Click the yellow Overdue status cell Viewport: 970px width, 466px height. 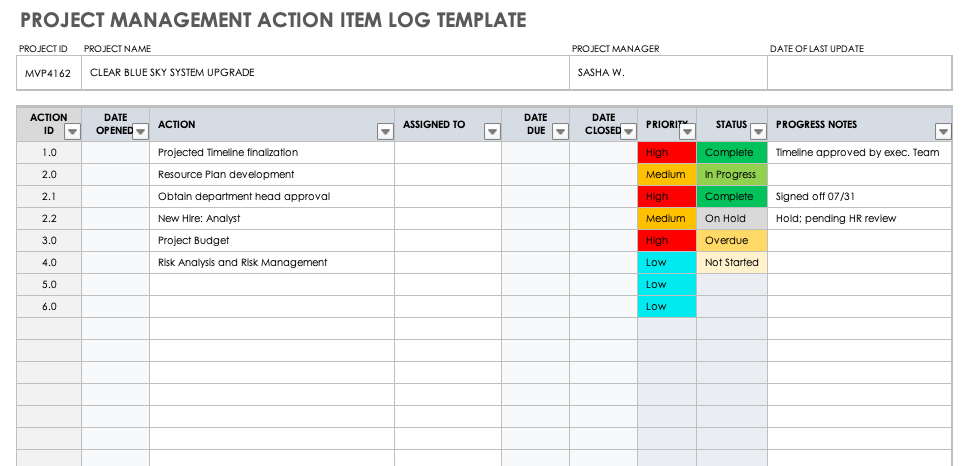(x=732, y=241)
